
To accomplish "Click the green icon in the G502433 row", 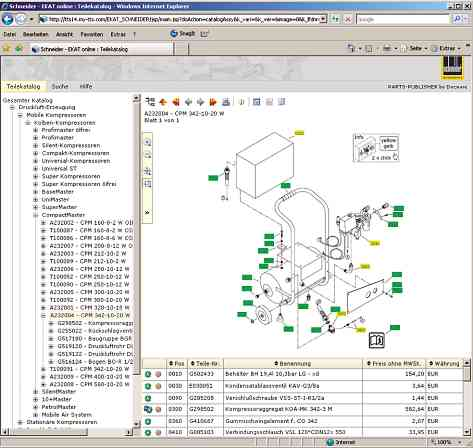I will pyautogui.click(x=148, y=374).
